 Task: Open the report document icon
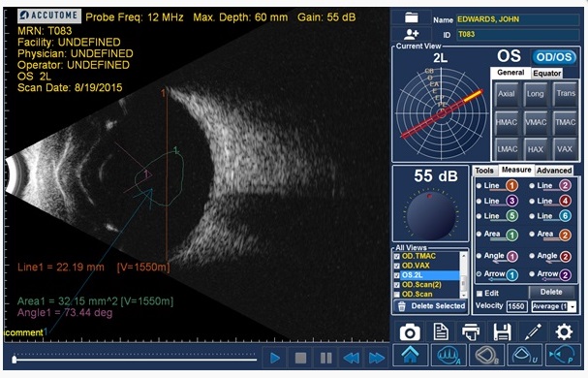(441, 331)
